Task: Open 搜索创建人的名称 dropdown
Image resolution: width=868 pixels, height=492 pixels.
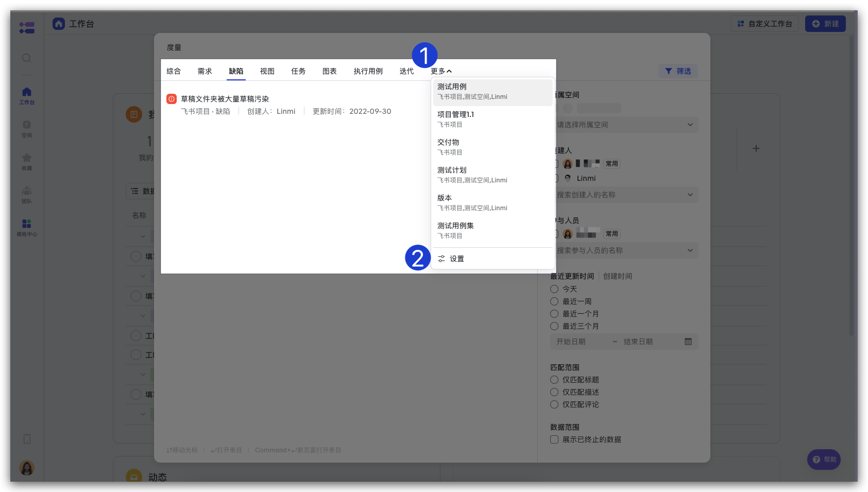Action: click(x=624, y=195)
